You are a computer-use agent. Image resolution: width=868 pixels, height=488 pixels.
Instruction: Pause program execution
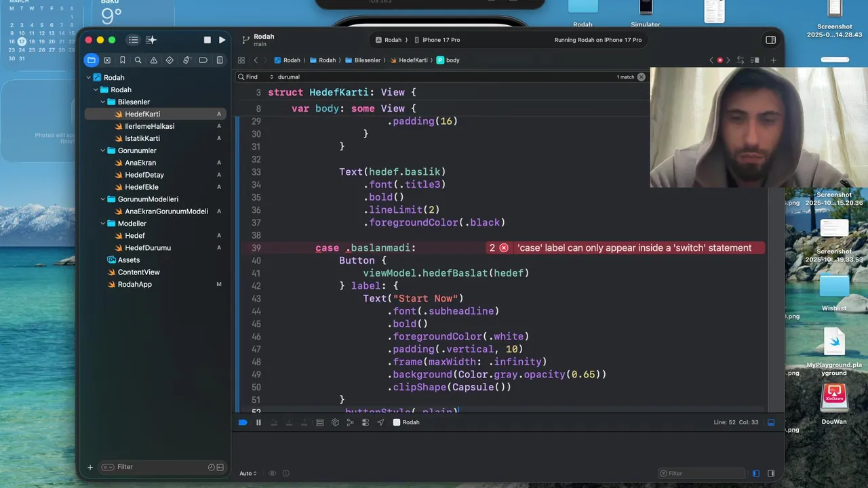coord(258,422)
